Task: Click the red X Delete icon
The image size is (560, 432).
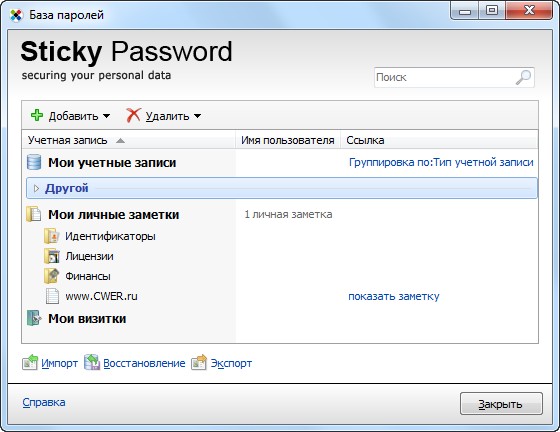Action: pyautogui.click(x=133, y=116)
